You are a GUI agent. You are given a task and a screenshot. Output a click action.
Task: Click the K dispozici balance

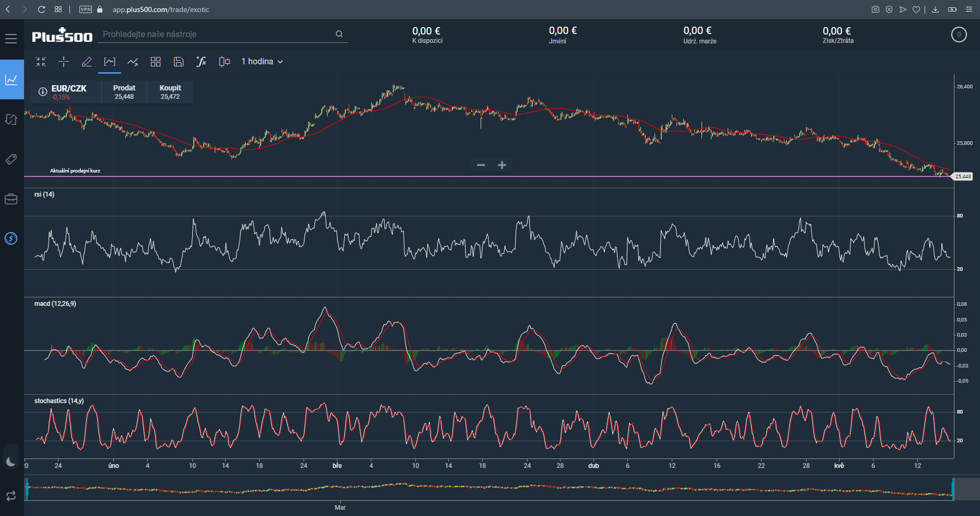click(427, 35)
